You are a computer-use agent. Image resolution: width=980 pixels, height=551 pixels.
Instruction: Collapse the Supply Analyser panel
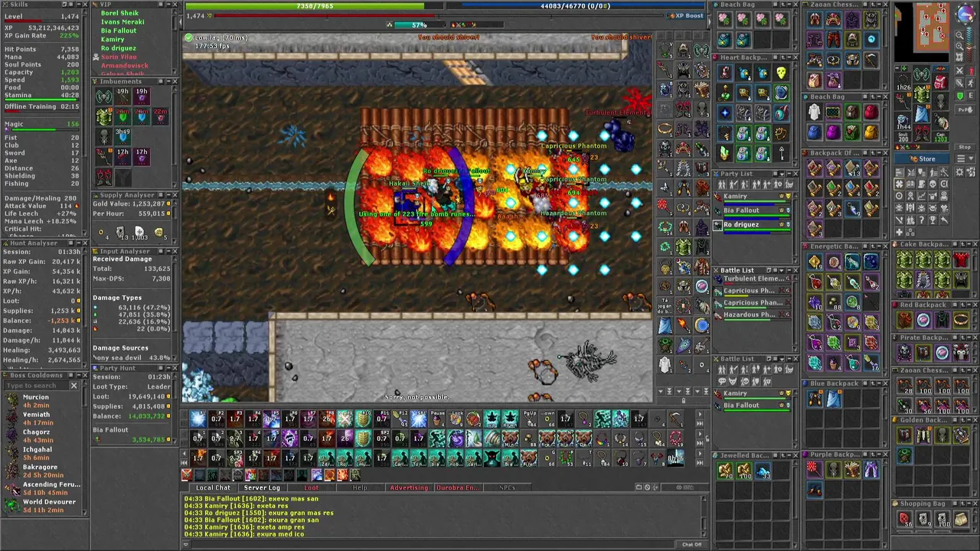pyautogui.click(x=168, y=195)
